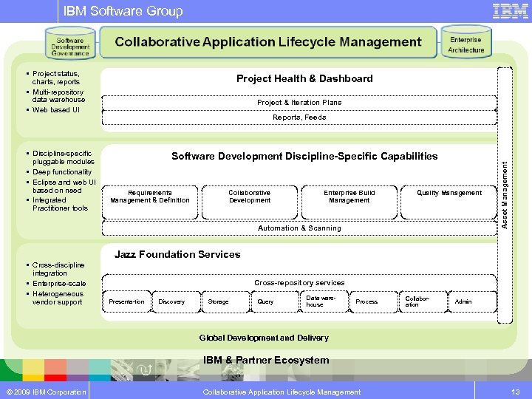Click the Admin service box

[473, 301]
